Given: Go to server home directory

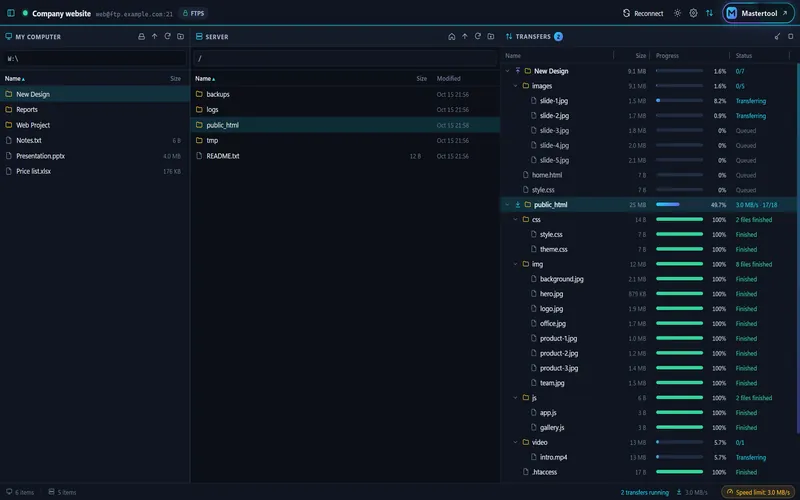Looking at the screenshot, I should coord(452,37).
